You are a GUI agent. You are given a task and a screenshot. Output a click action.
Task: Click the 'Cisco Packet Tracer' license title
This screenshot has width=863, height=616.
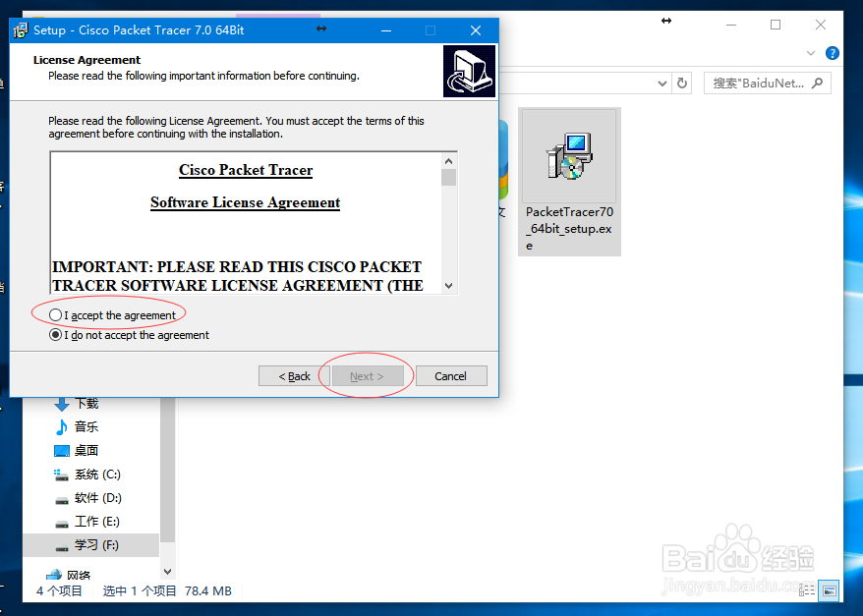[246, 170]
